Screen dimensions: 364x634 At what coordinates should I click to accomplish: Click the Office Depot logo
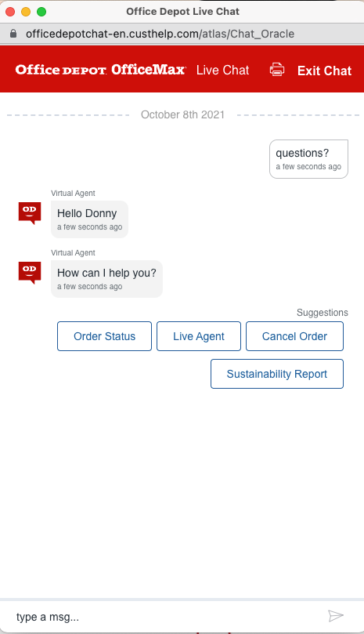(61, 70)
